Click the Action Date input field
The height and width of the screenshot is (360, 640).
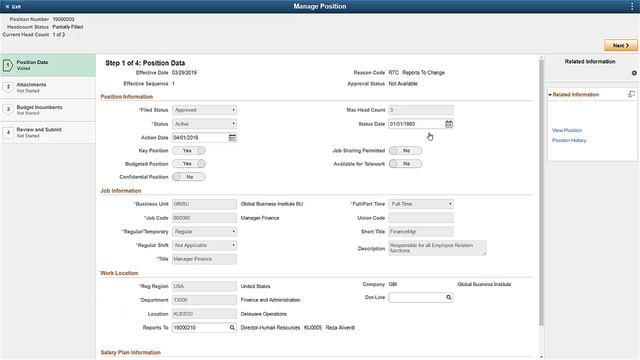point(200,138)
